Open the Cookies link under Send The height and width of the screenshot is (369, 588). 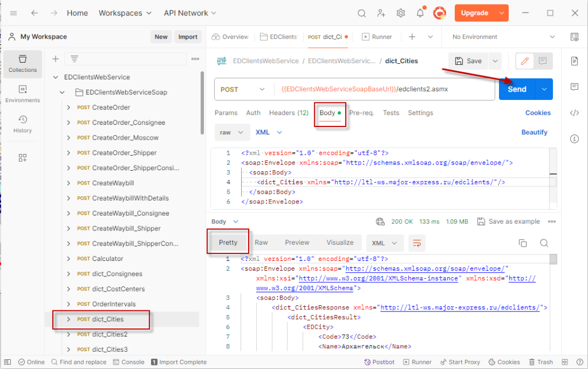pos(537,113)
